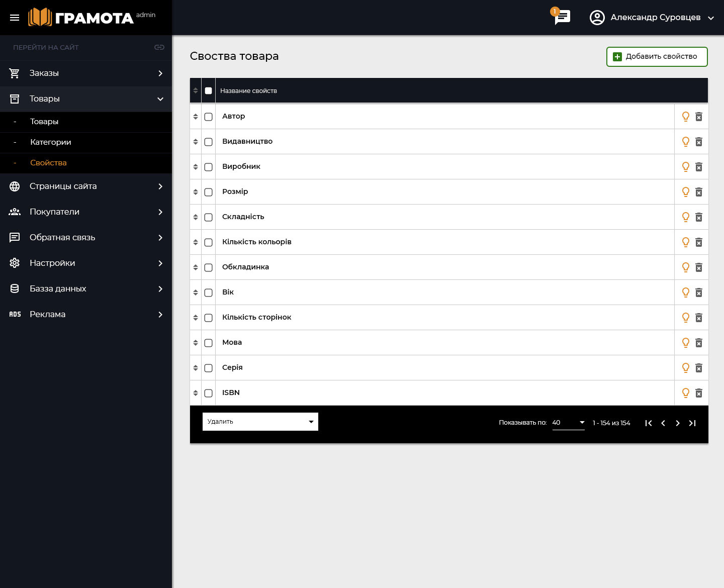Check the Складність row checkbox

(x=209, y=217)
